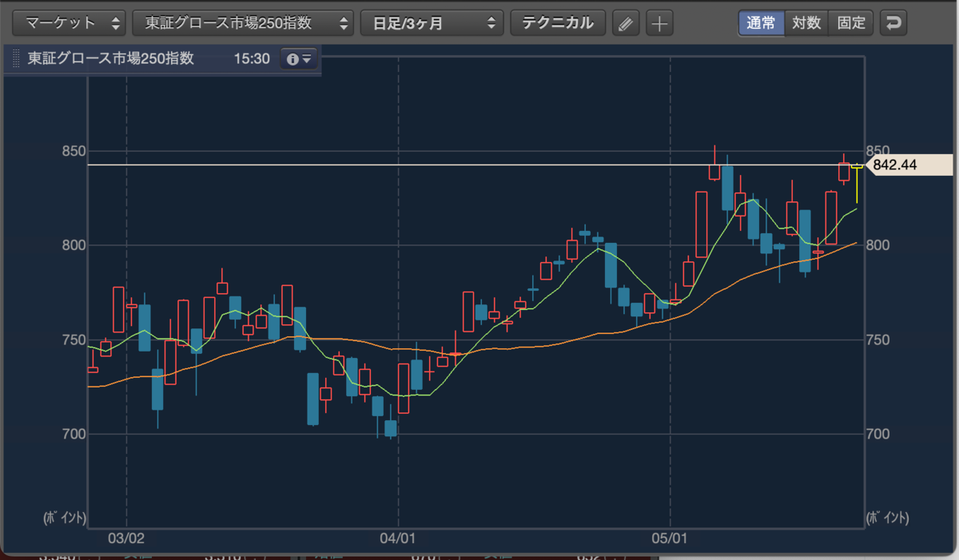Screen dimensions: 959x560
Task: Click the latest yellow candlestick
Action: tap(858, 183)
